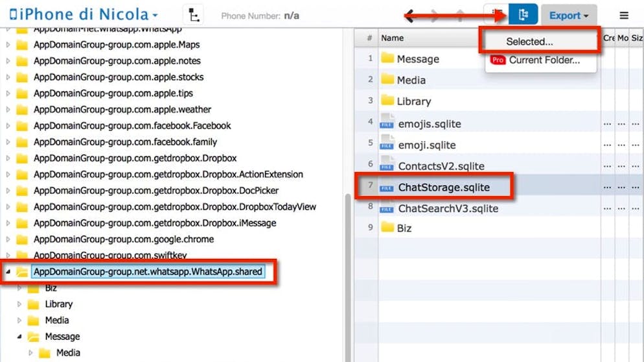Switch to the list view mode button
Viewport: 644px width, 362px height.
click(496, 15)
